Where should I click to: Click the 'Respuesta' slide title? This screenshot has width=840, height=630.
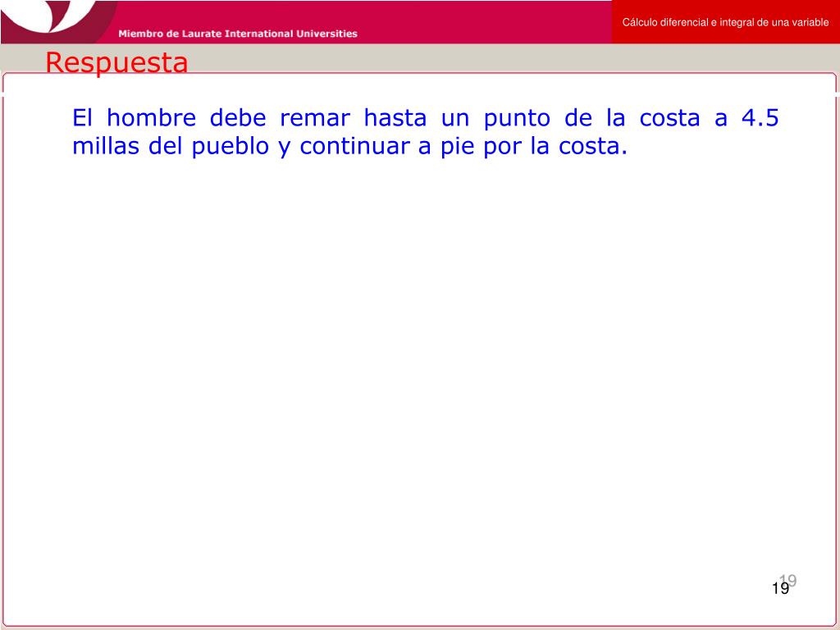tap(116, 63)
